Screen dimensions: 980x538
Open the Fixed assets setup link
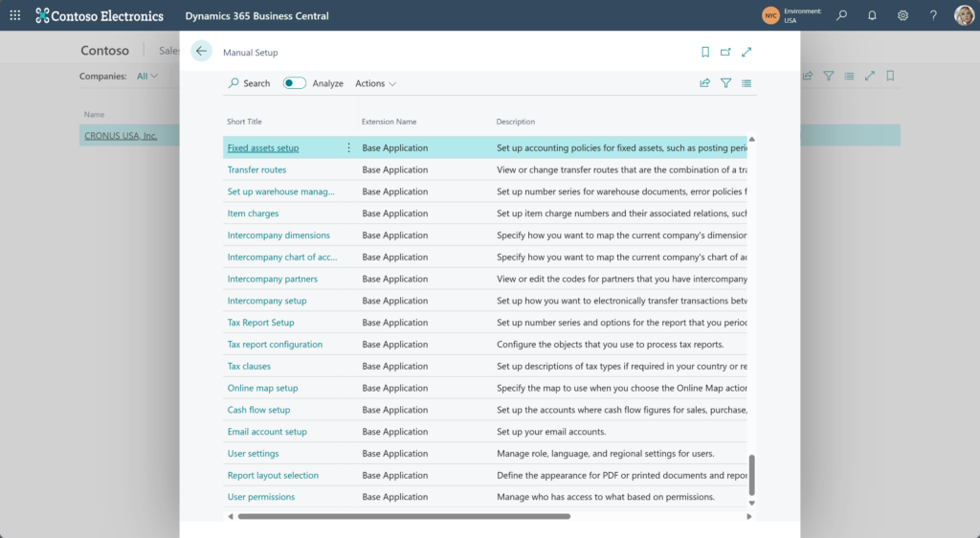(263, 148)
